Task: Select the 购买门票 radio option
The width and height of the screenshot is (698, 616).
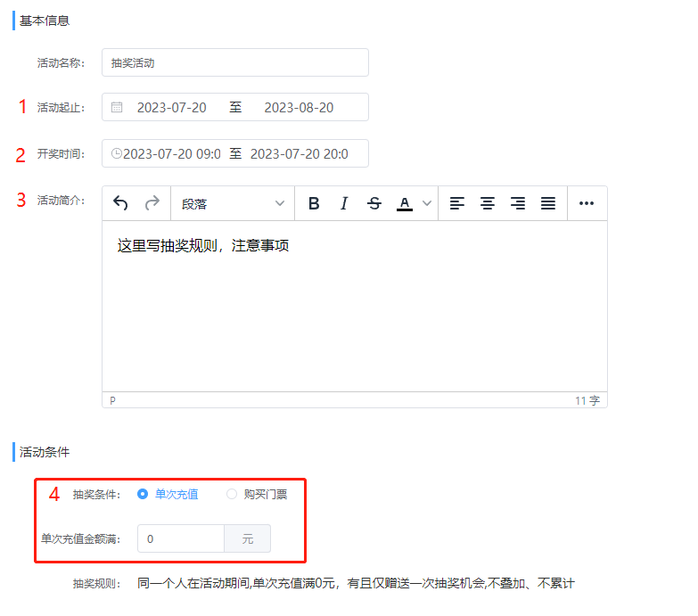Action: pos(232,494)
